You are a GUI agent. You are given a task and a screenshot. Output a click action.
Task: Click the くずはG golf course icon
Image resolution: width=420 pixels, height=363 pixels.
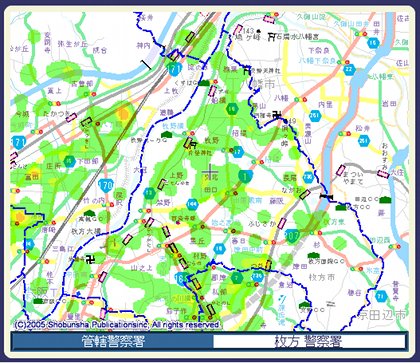(x=204, y=83)
